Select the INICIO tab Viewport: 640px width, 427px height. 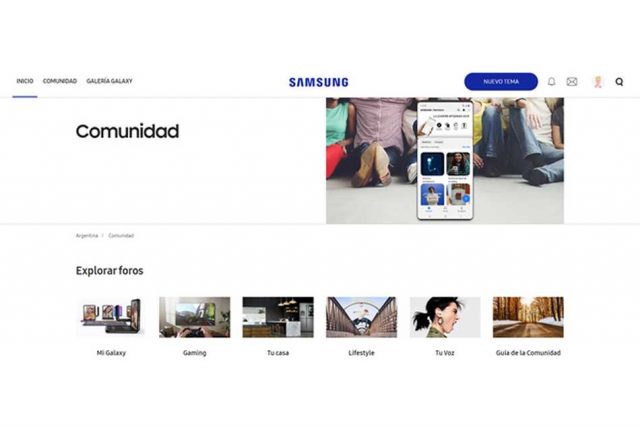coord(25,81)
